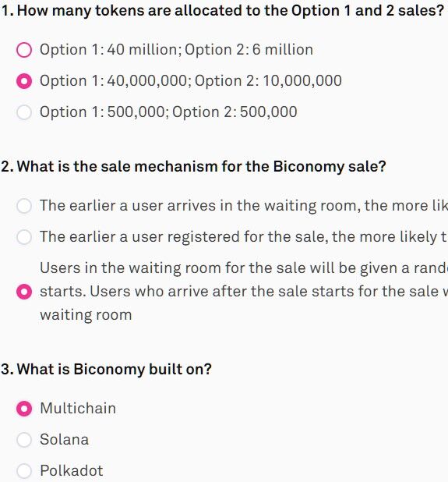
Task: Select radio for 40,000,000 and 10,000,000 option
Action: point(24,81)
